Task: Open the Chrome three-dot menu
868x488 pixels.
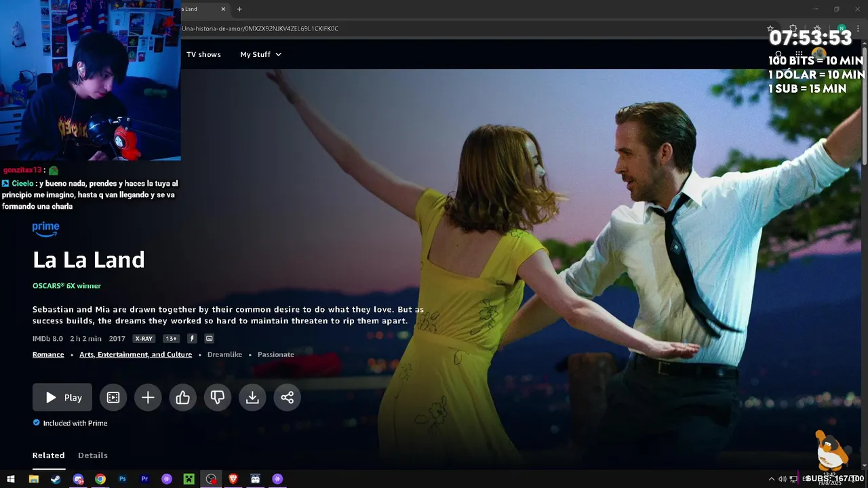Action: click(x=859, y=28)
